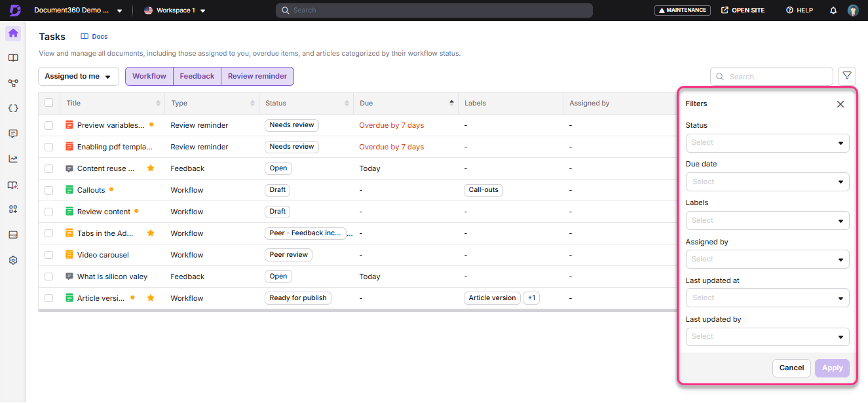Click the filter funnel icon beside the search bar
This screenshot has height=403, width=868.
[x=848, y=76]
